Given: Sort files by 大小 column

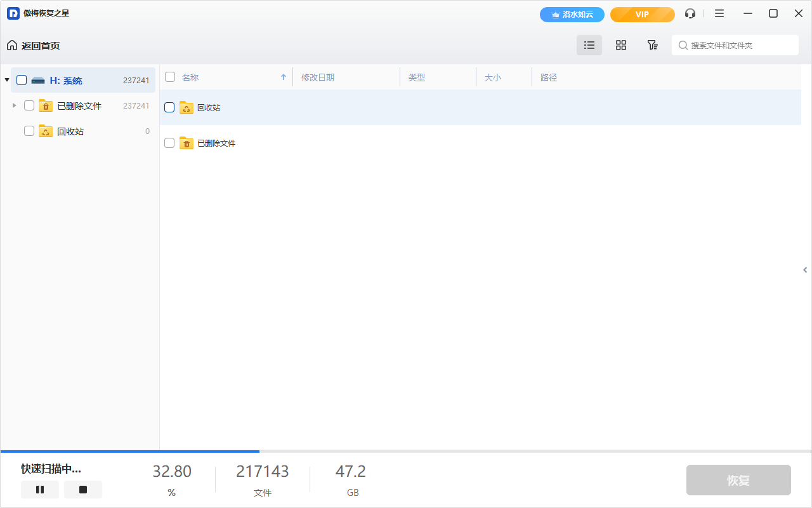Looking at the screenshot, I should [x=492, y=77].
